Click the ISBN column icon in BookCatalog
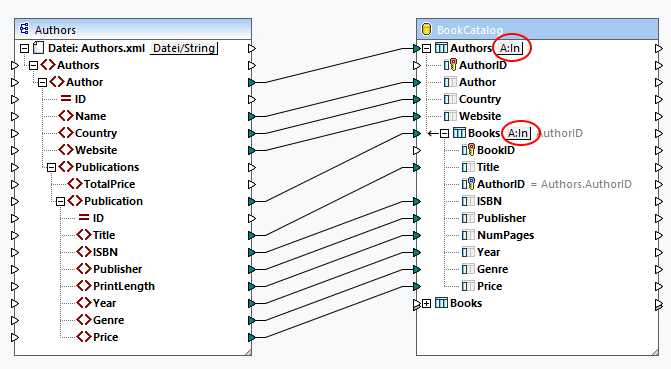 (468, 201)
